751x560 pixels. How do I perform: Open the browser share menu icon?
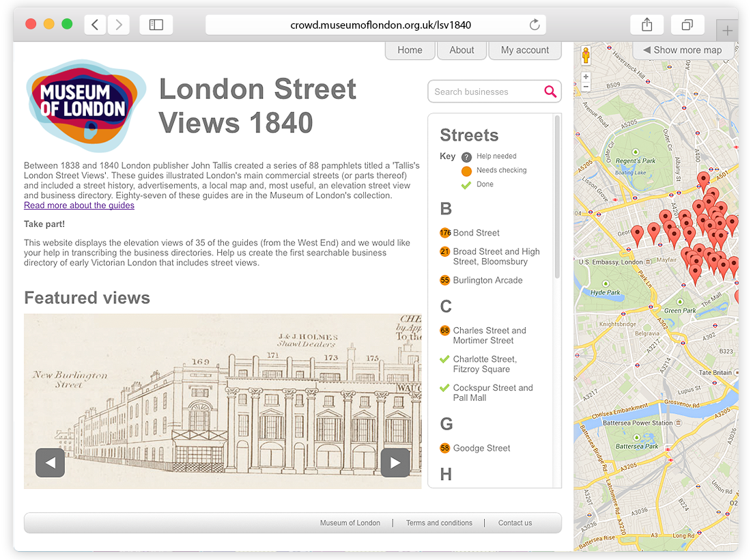(647, 25)
